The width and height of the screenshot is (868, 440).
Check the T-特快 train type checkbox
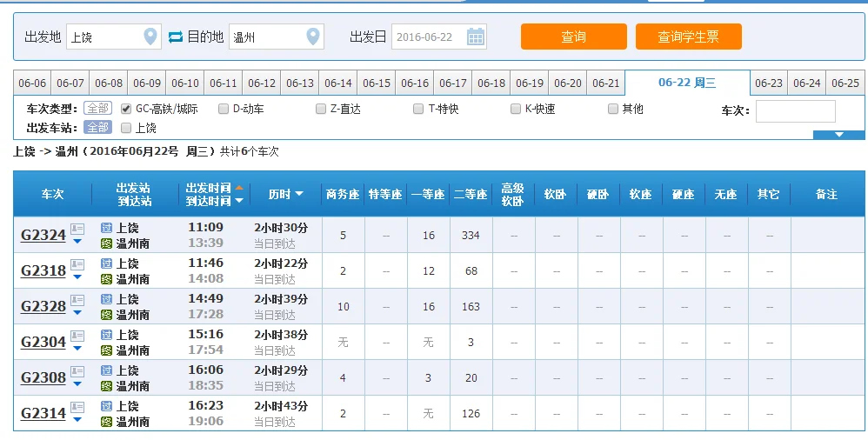(418, 109)
